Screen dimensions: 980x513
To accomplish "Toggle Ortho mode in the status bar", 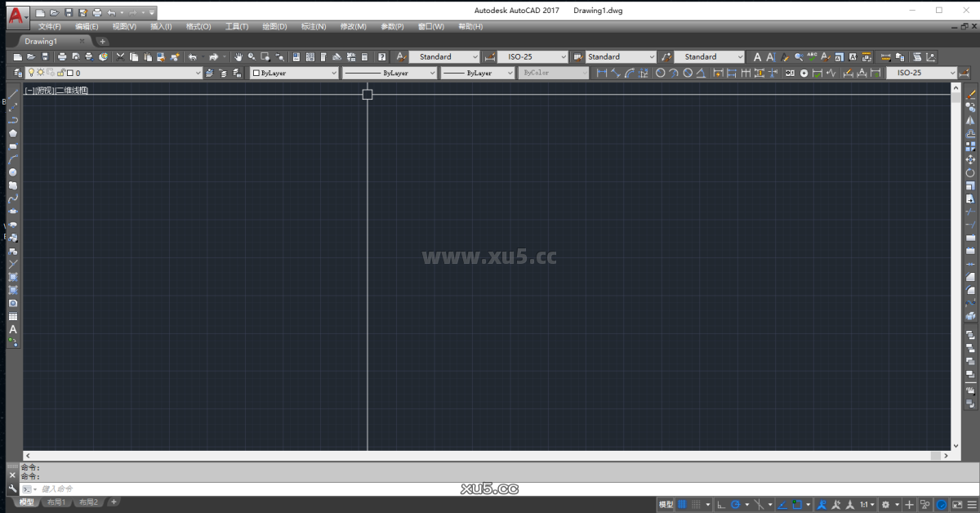I will [722, 503].
